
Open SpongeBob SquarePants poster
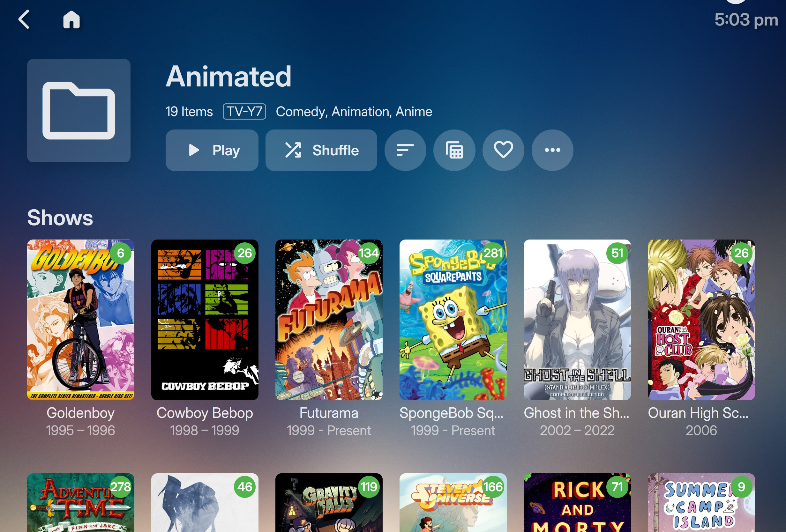(453, 320)
